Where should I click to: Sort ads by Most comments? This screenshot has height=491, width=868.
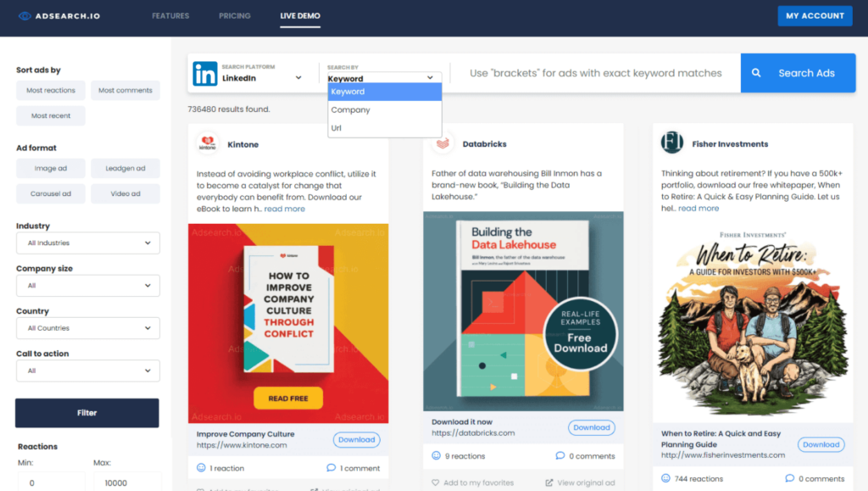(x=125, y=90)
